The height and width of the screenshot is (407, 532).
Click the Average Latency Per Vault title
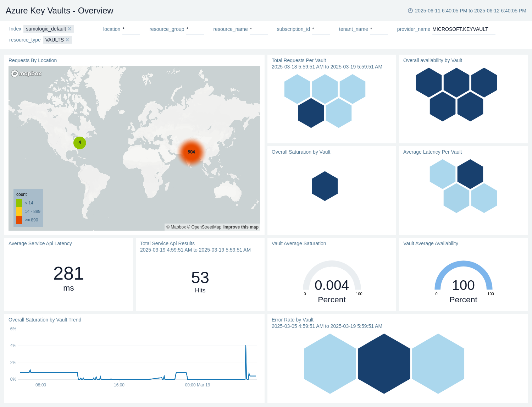[432, 152]
